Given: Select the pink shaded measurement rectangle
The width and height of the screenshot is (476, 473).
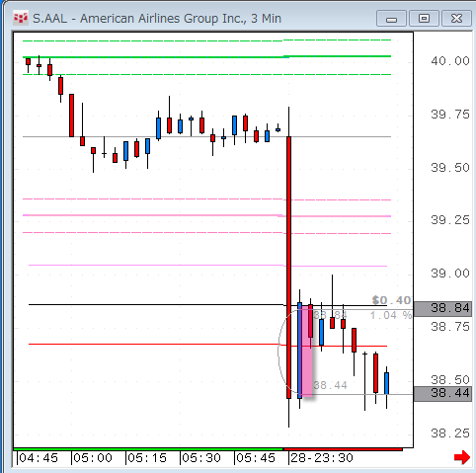Looking at the screenshot, I should 307,351.
